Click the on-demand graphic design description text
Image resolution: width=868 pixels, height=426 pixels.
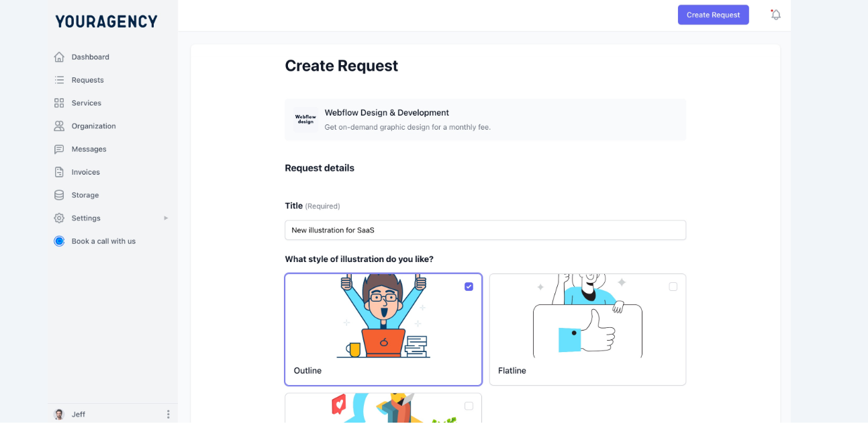(x=407, y=127)
